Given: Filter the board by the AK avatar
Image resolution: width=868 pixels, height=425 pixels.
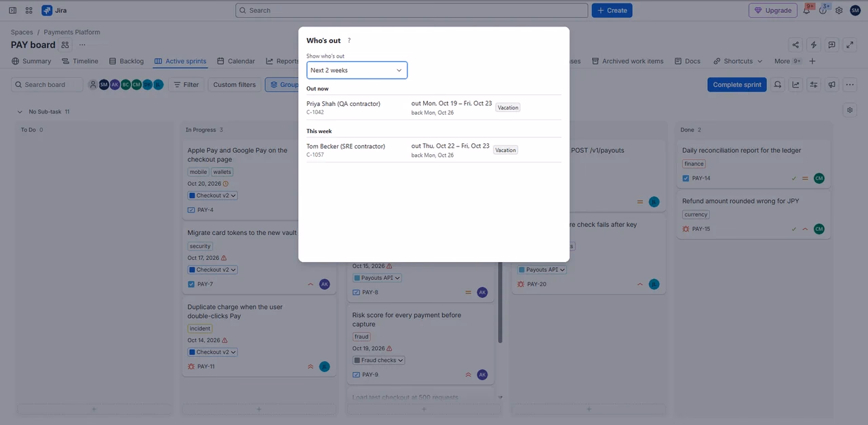Looking at the screenshot, I should (115, 85).
